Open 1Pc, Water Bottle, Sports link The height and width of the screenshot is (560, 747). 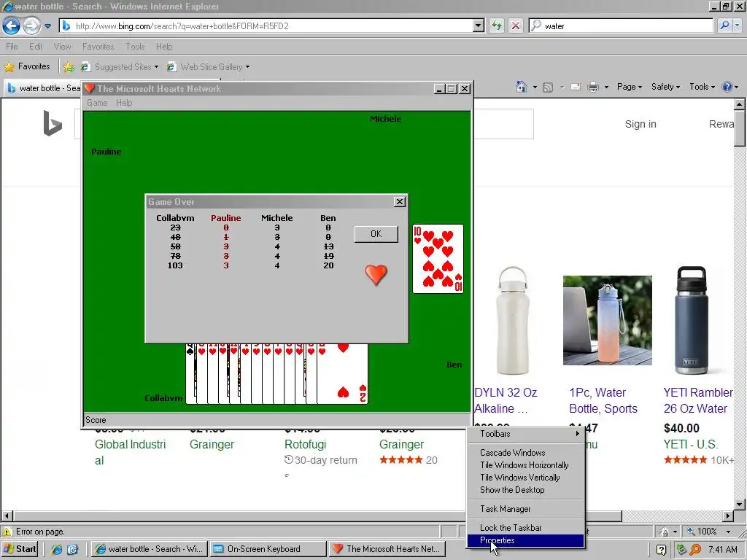[x=603, y=400]
